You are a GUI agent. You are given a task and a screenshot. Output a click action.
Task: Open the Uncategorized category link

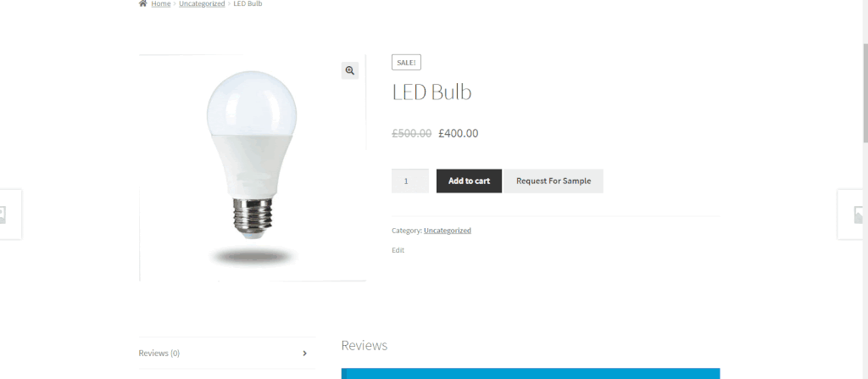click(x=448, y=231)
